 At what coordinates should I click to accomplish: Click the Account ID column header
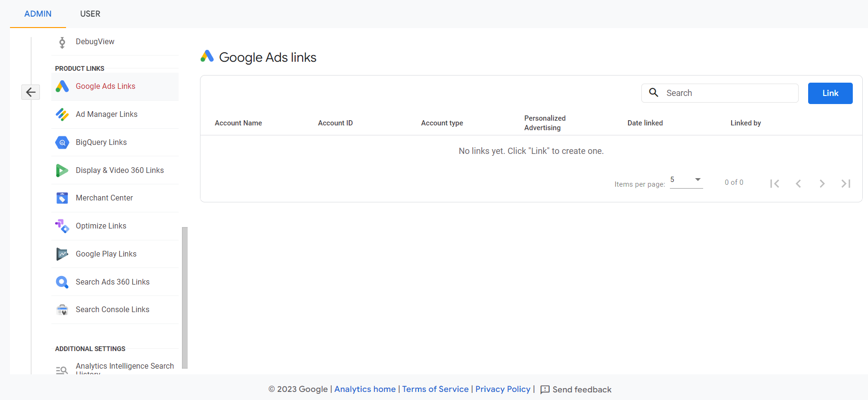click(x=335, y=123)
